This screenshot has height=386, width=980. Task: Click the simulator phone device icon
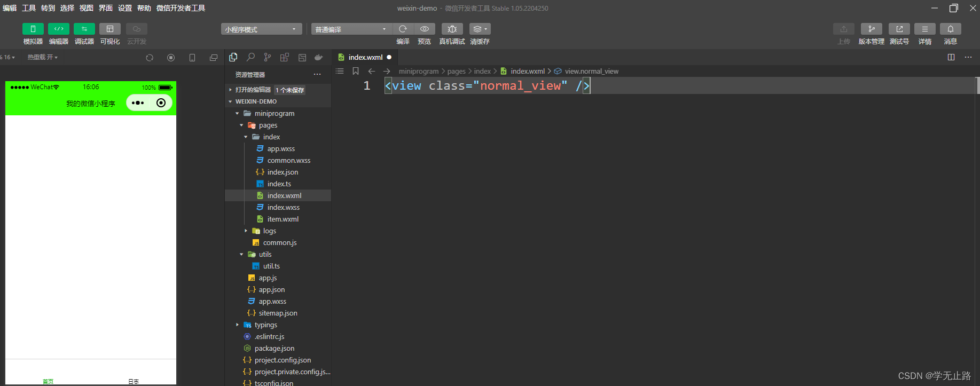pos(192,58)
